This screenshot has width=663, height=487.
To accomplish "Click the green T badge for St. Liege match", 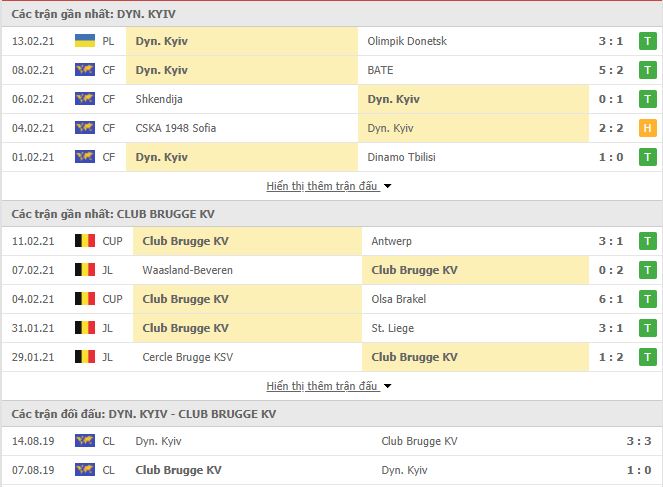I will (647, 328).
